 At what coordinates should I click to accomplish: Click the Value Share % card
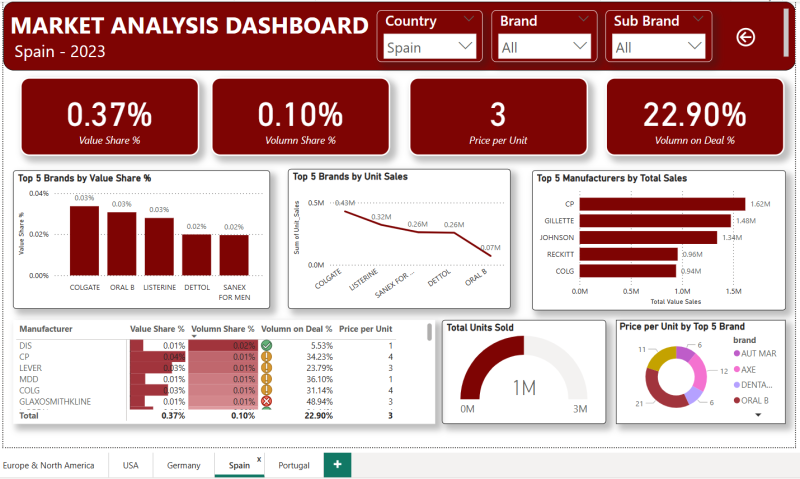click(x=110, y=116)
